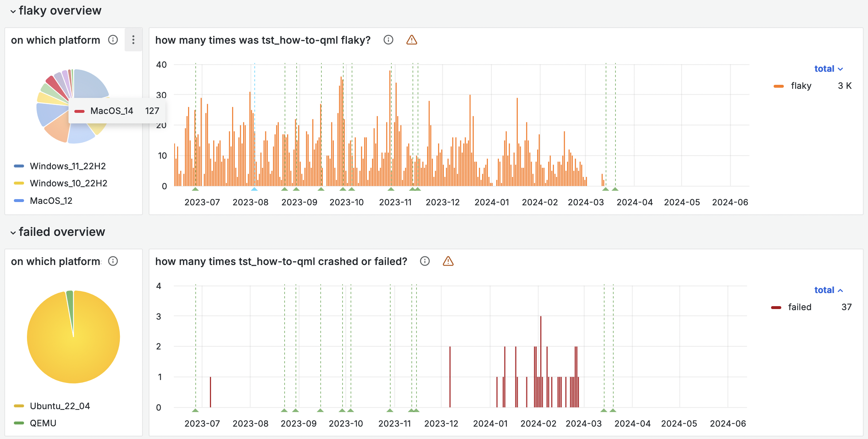
Task: Click info icon next to tst_how-to-qml flaky title
Action: [x=388, y=40]
